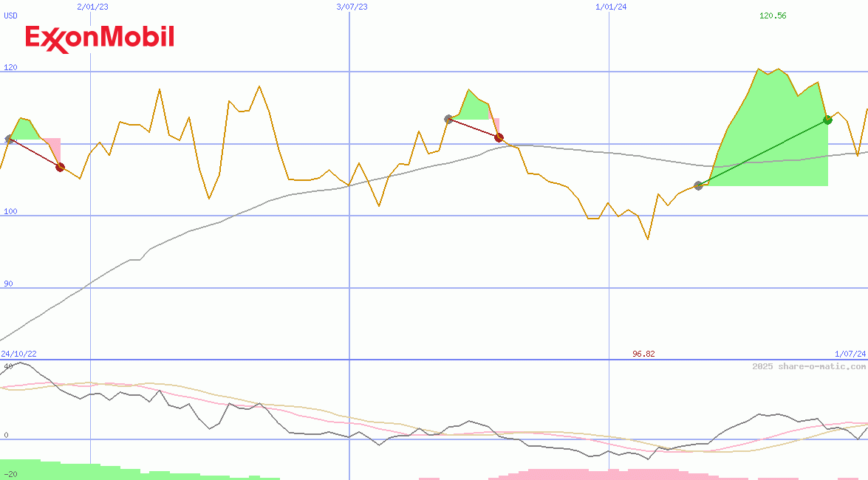The width and height of the screenshot is (868, 480).
Task: Click the 120.56 high price label
Action: pyautogui.click(x=773, y=16)
